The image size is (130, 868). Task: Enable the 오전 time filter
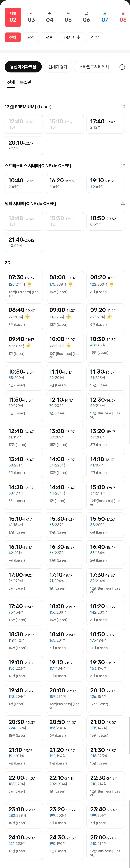[x=31, y=37]
